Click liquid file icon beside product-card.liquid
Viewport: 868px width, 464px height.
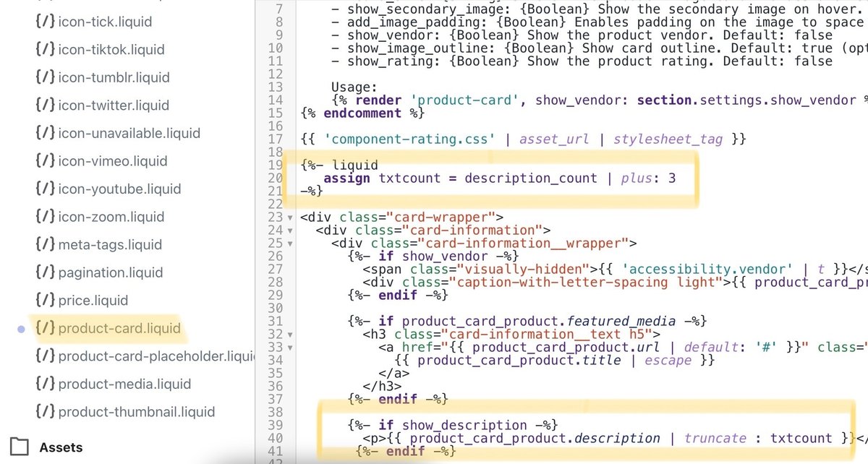[44, 329]
